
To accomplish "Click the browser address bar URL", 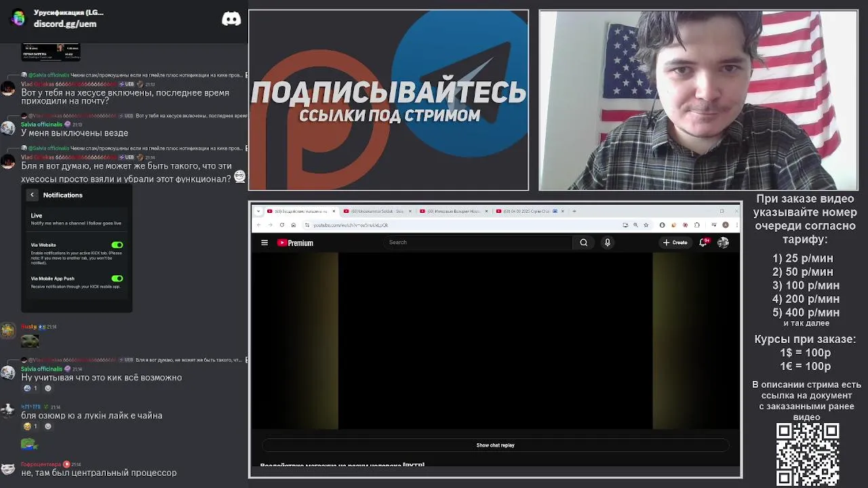I will coord(351,225).
